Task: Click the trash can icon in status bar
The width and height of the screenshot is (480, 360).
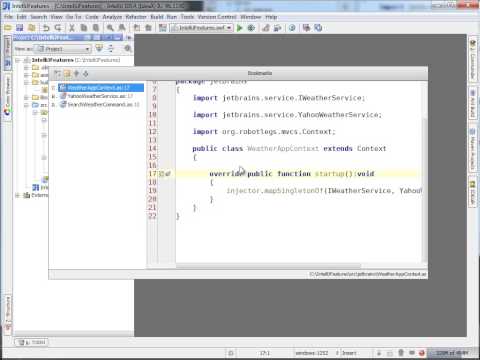Action: [x=401, y=352]
